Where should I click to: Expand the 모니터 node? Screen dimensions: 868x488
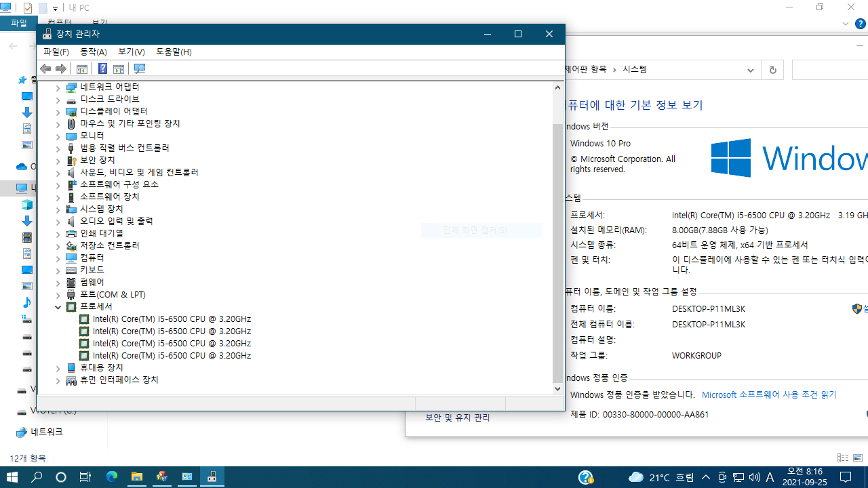[58, 136]
